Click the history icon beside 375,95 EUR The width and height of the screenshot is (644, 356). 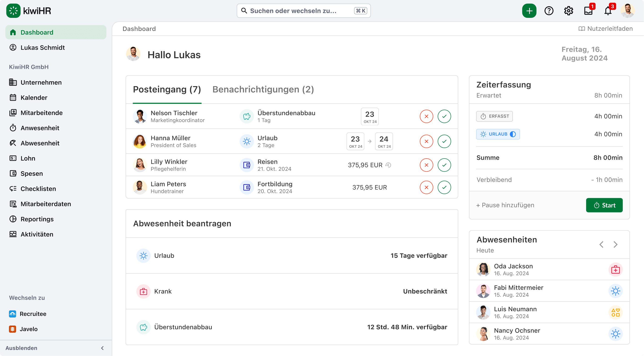pyautogui.click(x=388, y=165)
